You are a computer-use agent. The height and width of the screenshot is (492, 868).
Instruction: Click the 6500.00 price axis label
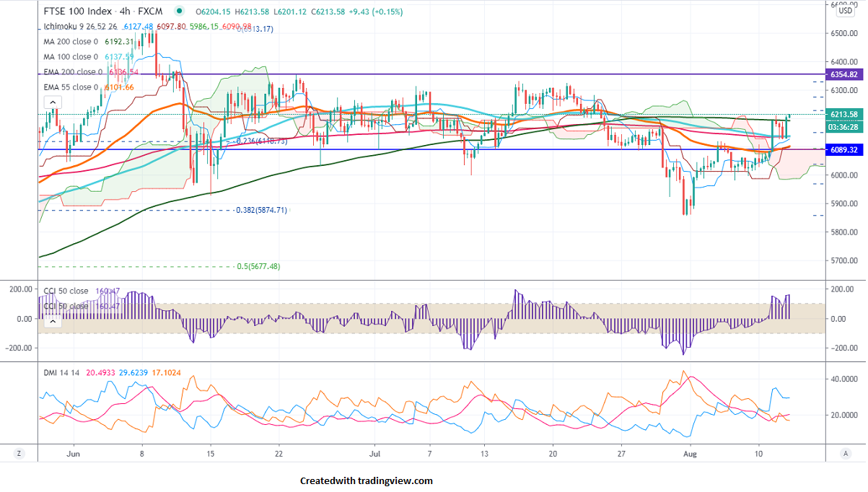pos(843,33)
